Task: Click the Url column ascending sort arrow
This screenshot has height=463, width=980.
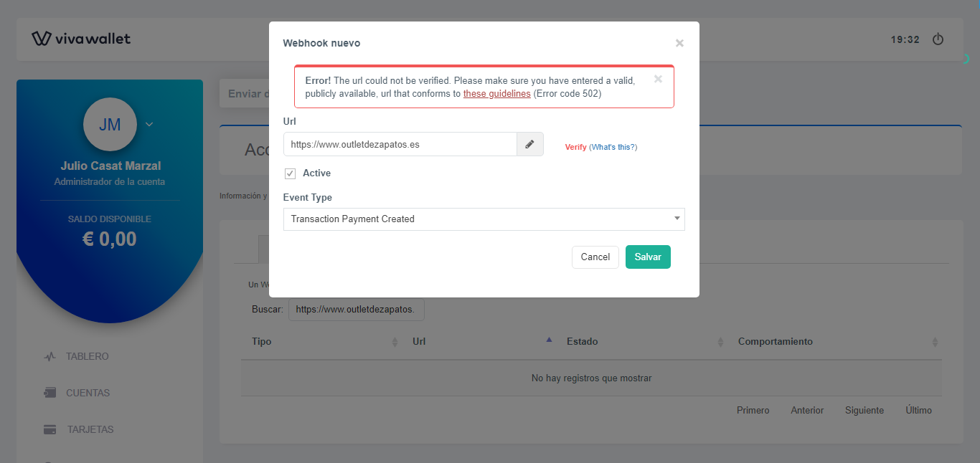Action: click(549, 338)
